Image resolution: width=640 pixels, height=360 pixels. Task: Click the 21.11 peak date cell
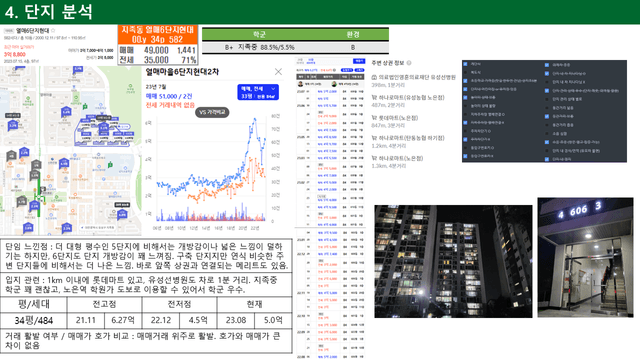86,320
